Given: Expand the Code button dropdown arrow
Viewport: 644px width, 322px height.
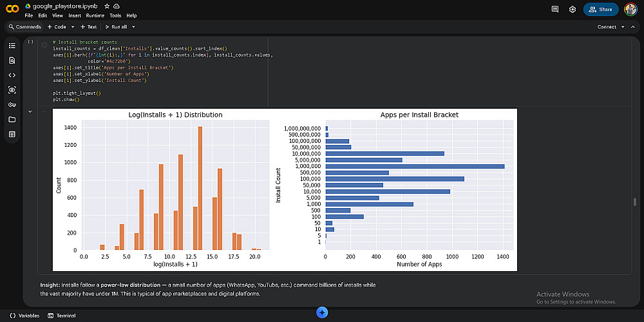Looking at the screenshot, I should 73,27.
